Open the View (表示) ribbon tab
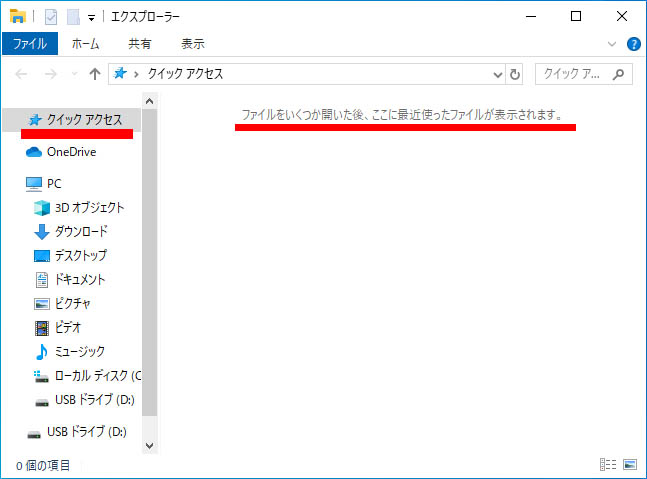This screenshot has width=647, height=479. [x=193, y=43]
